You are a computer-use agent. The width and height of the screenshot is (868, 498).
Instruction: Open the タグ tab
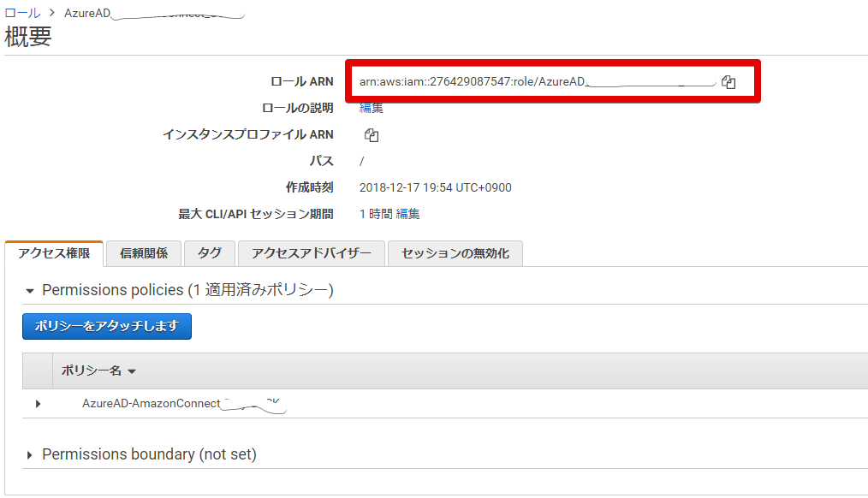pyautogui.click(x=210, y=253)
